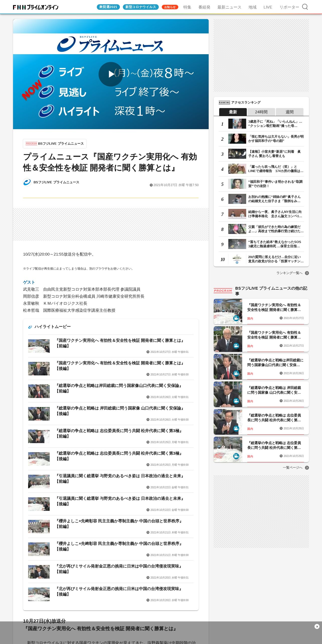322x644 pixels.
Task: Click the プライムニュース banner logo
Action: [x=110, y=44]
